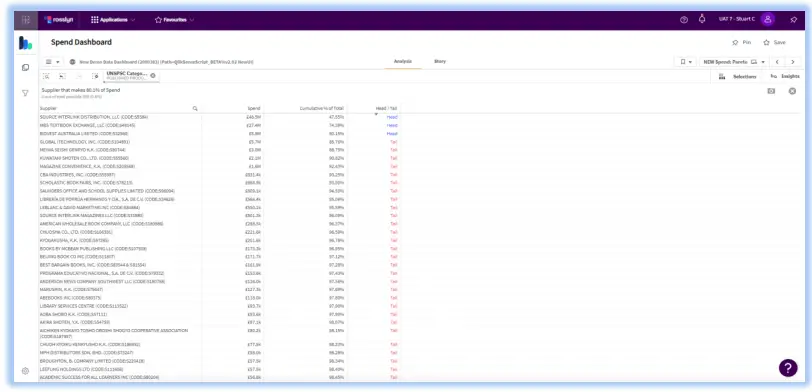
Task: Open the bookmarks dropdown
Action: click(685, 62)
